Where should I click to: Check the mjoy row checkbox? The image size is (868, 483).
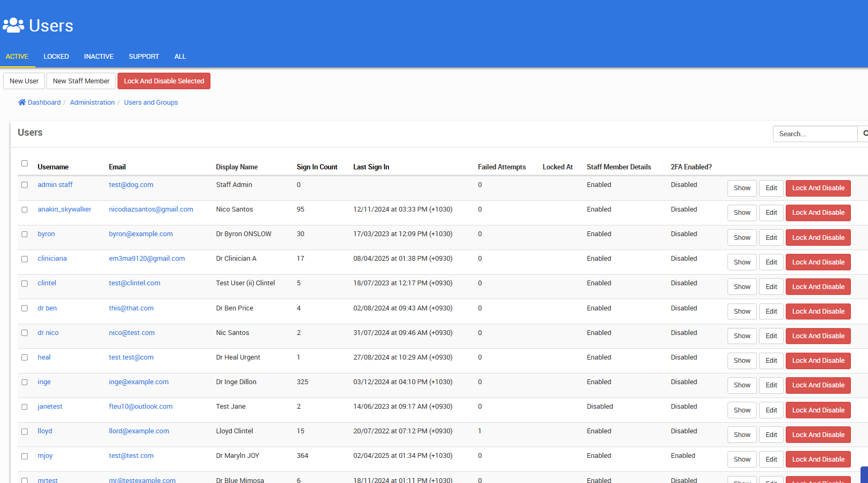point(25,456)
